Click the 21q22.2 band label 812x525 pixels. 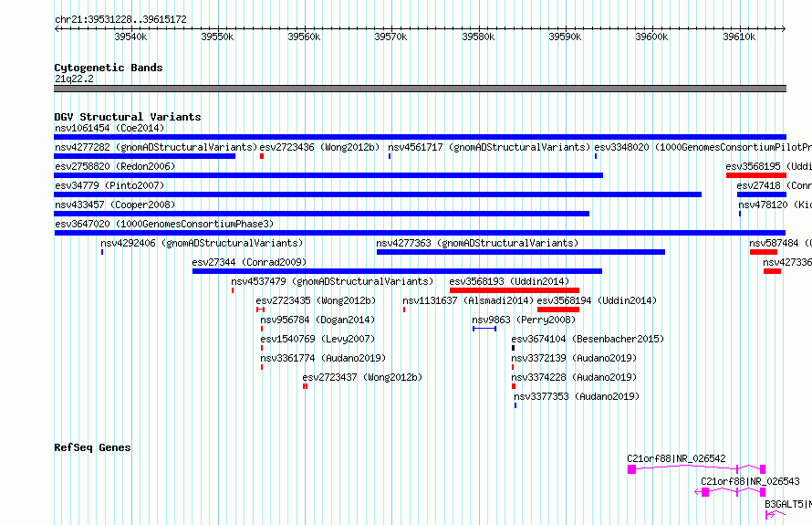point(74,79)
